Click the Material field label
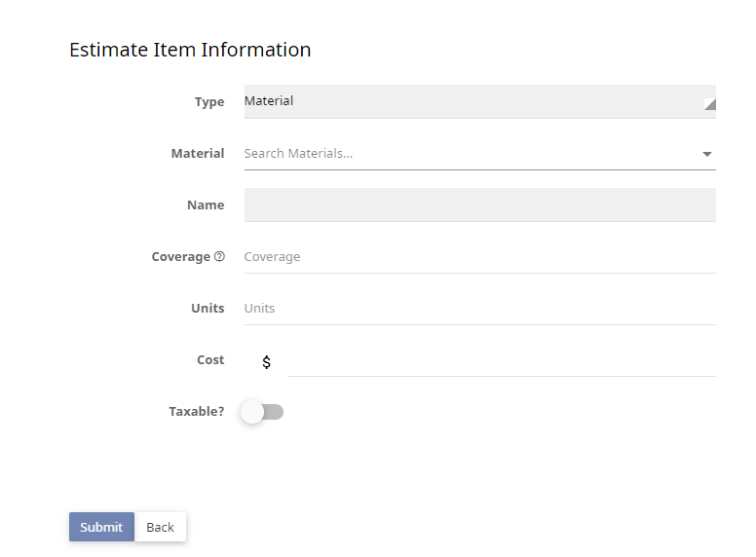The width and height of the screenshot is (756, 557). tap(198, 153)
